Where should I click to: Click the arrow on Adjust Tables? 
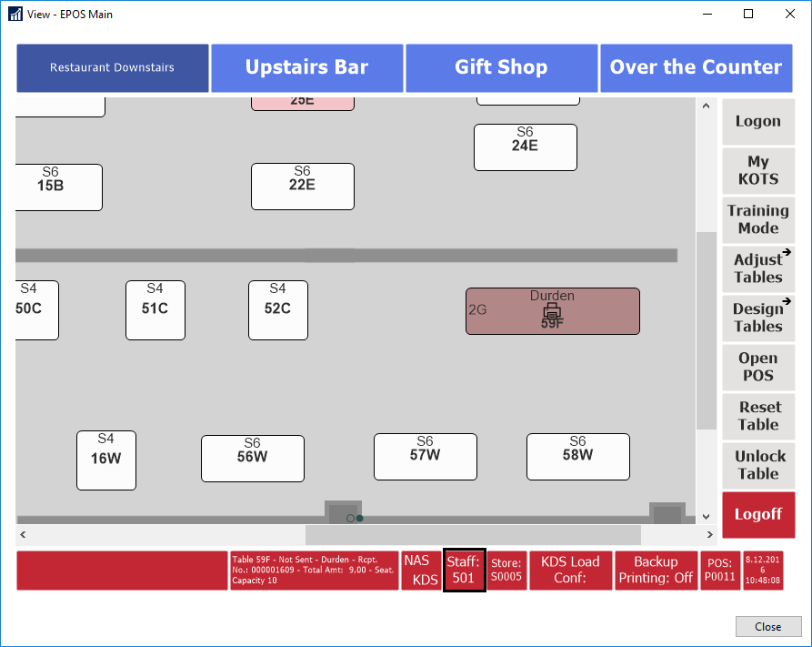click(787, 252)
